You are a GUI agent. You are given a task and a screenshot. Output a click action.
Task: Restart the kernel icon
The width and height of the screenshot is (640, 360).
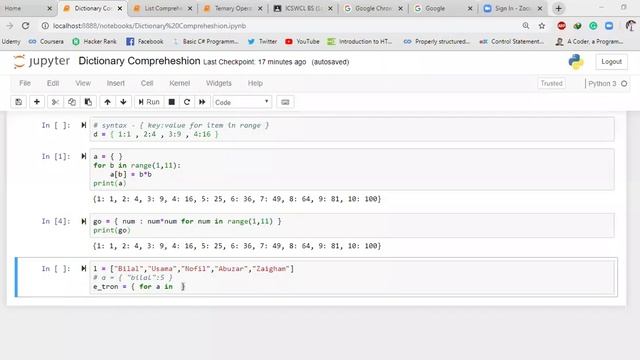point(187,102)
